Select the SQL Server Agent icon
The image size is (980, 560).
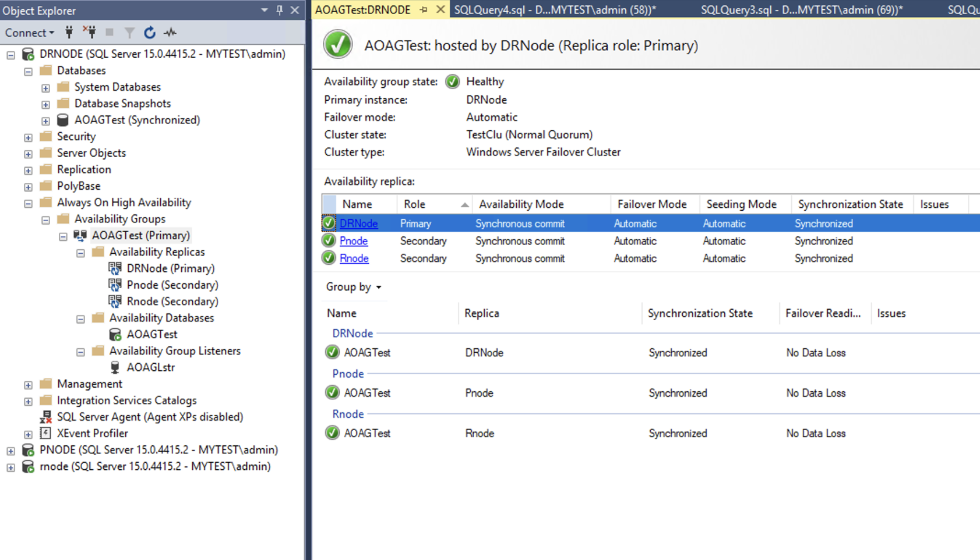pos(45,417)
